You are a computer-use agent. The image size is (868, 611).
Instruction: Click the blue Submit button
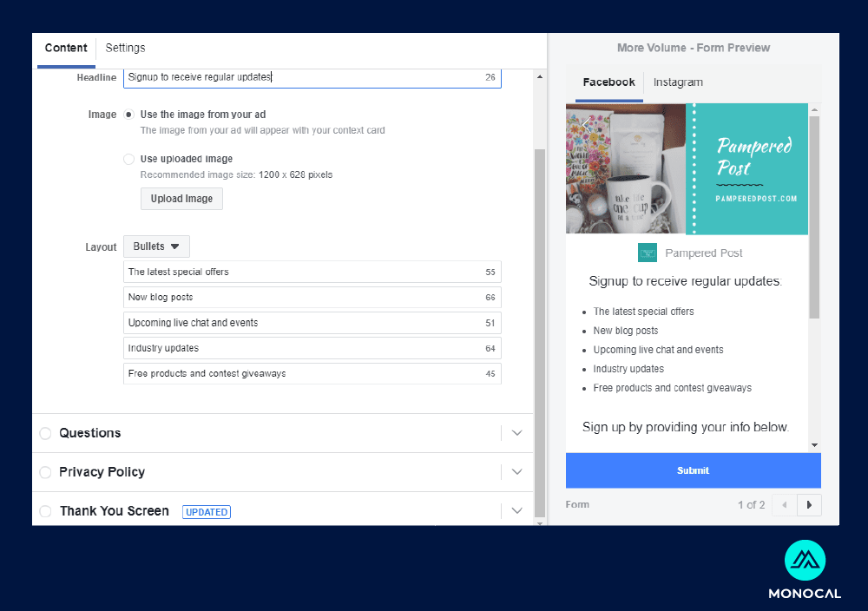693,470
